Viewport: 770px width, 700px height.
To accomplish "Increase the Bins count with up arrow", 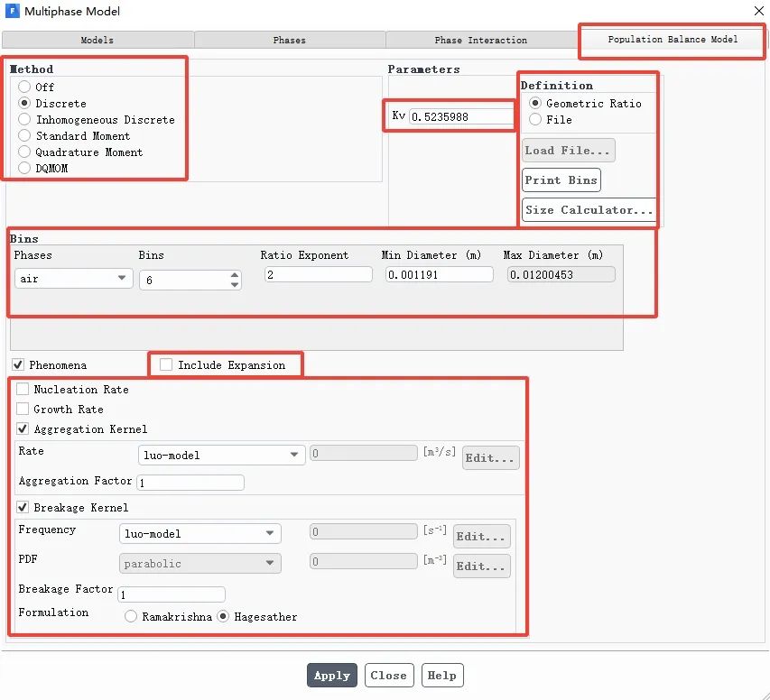I will click(235, 275).
